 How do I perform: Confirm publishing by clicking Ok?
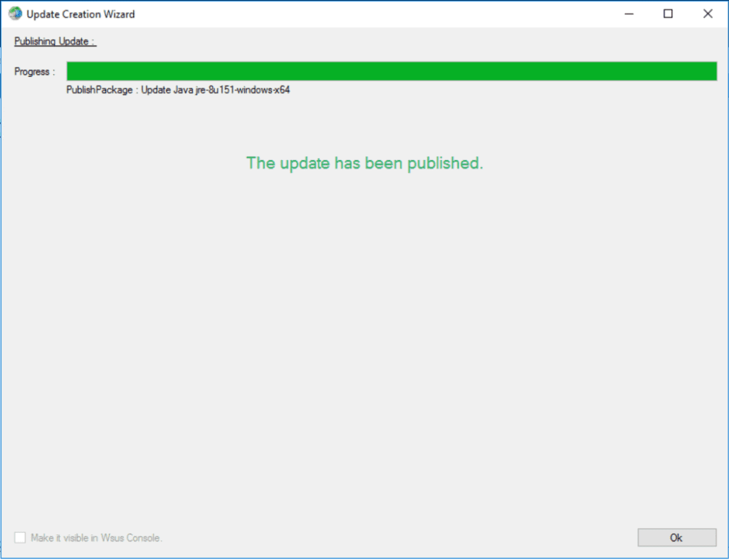click(x=676, y=537)
